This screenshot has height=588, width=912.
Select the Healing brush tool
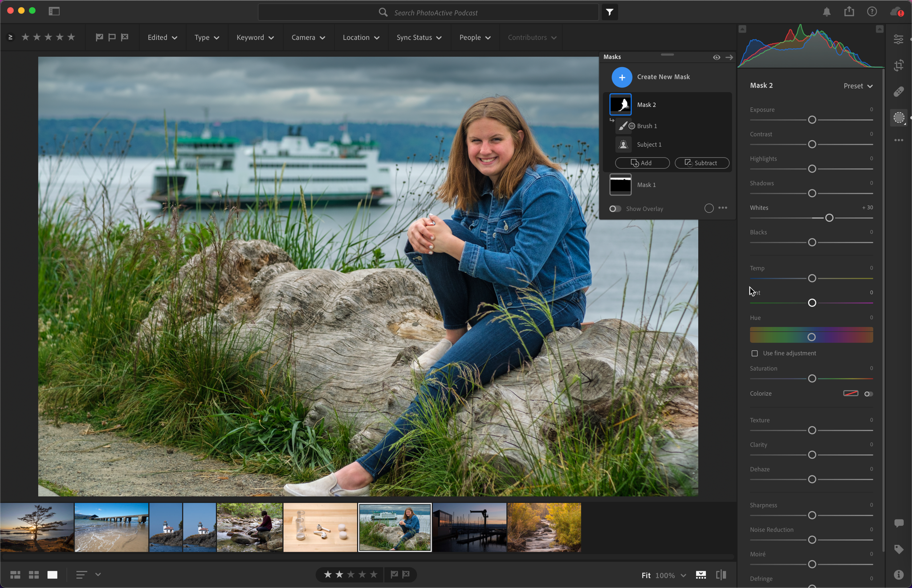click(899, 92)
